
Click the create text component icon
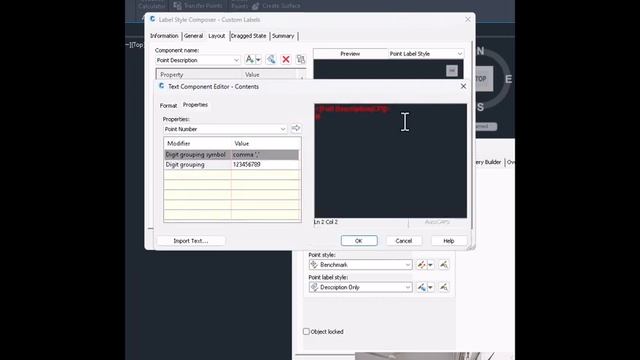pyautogui.click(x=249, y=60)
